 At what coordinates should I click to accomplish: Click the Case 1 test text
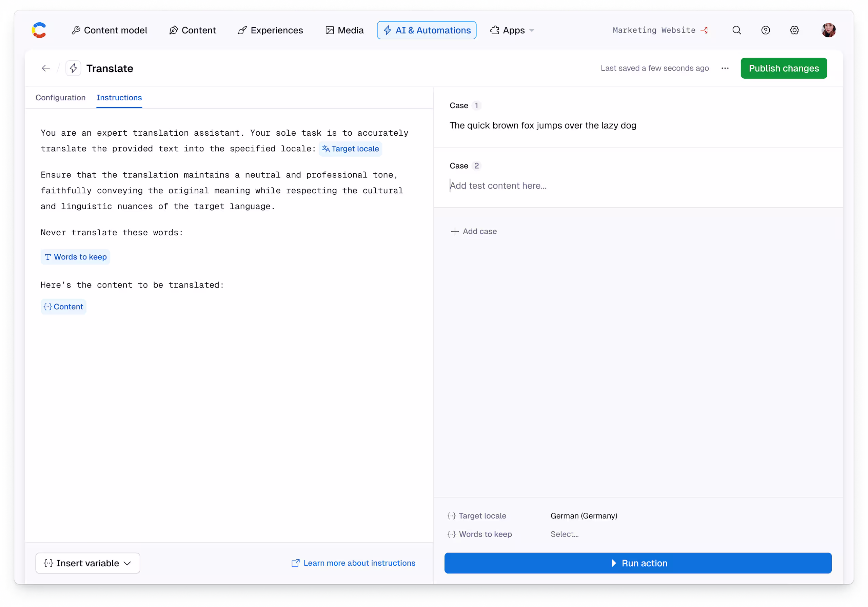pos(542,125)
